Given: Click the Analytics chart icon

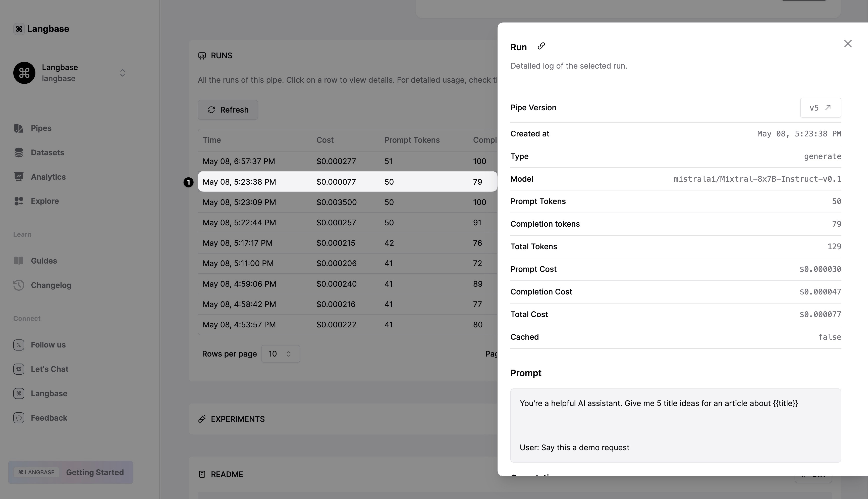Looking at the screenshot, I should tap(19, 177).
